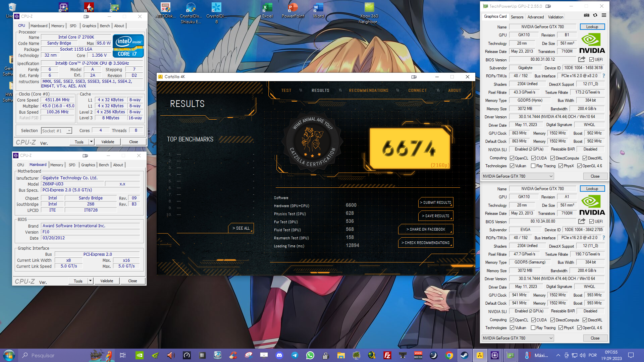Click SHARE ON FACEBOOK in Catzilla

click(x=426, y=229)
